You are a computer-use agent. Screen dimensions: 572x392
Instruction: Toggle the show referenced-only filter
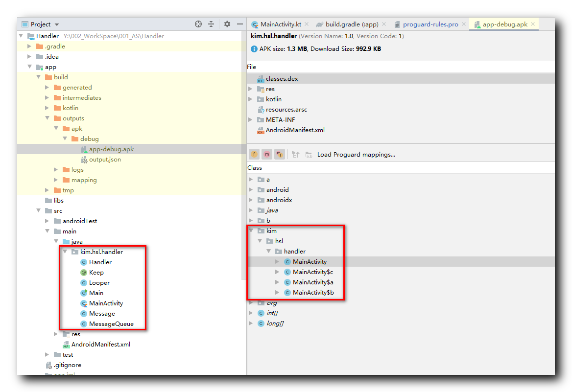point(280,154)
